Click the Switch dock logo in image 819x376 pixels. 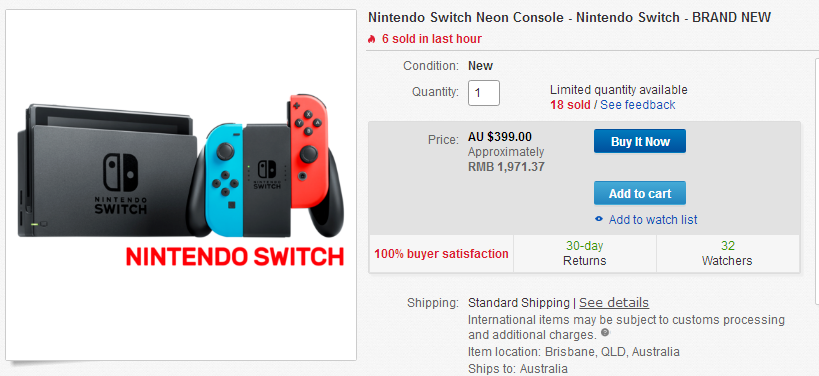coord(121,184)
